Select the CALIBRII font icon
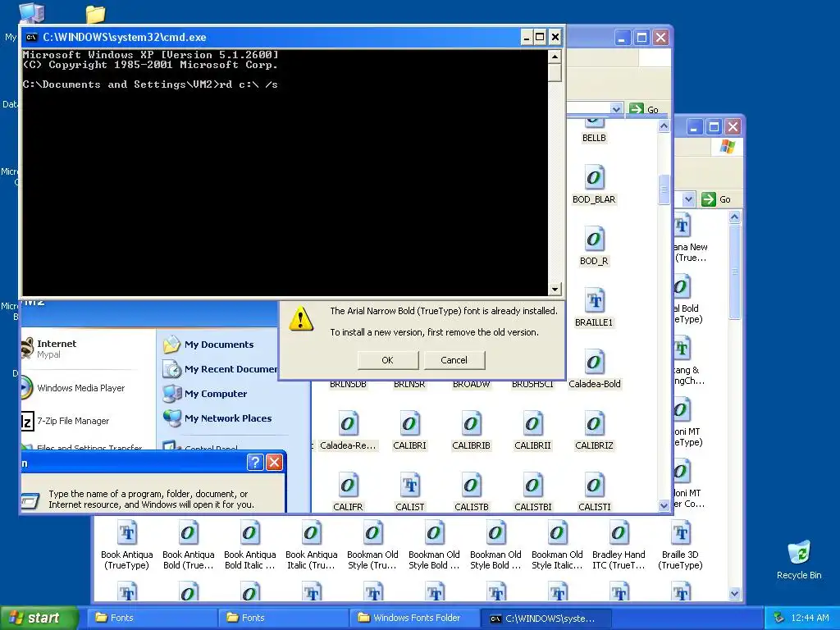Image resolution: width=840 pixels, height=630 pixels. click(x=532, y=424)
